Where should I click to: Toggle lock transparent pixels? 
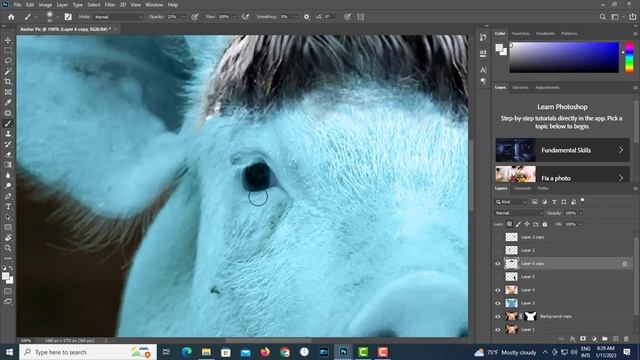(x=509, y=224)
